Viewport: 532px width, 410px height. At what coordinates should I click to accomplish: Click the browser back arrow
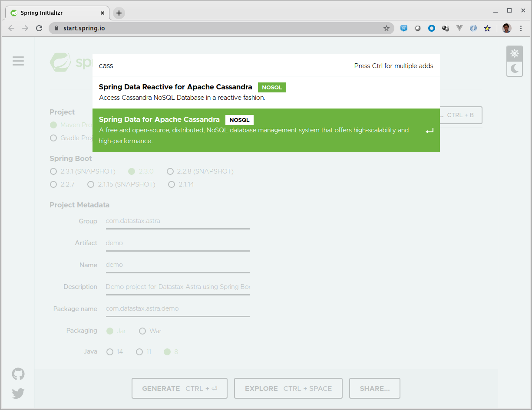coord(11,28)
